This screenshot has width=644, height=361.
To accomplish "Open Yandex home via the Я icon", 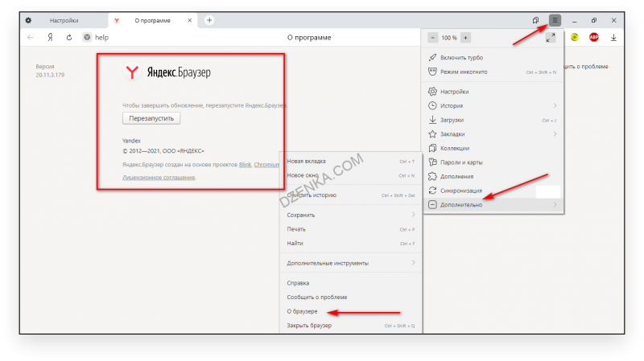I will click(x=50, y=37).
